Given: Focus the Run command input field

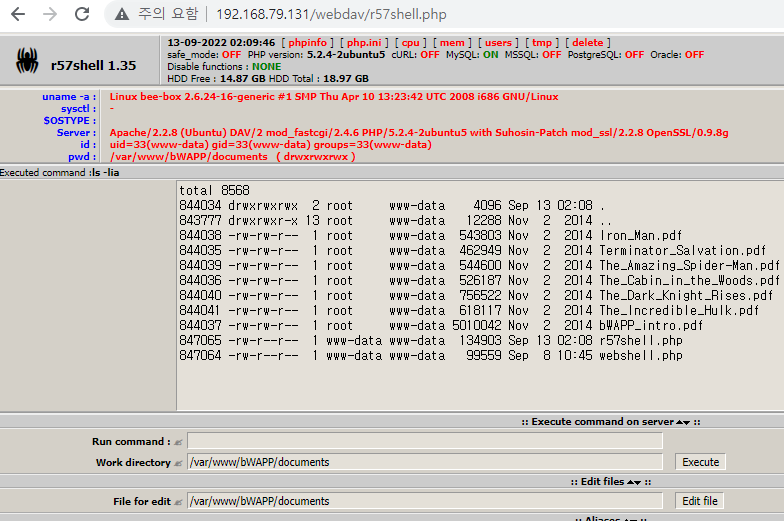Looking at the screenshot, I should point(425,441).
